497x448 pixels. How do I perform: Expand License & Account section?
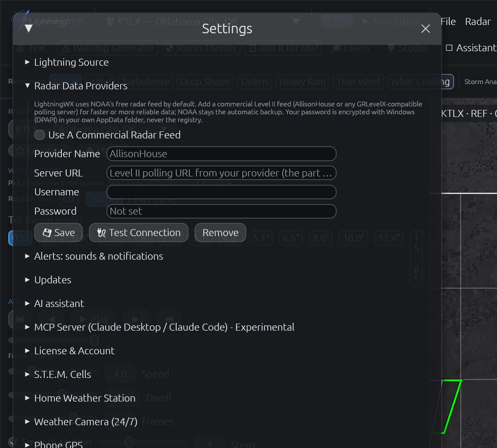point(70,351)
